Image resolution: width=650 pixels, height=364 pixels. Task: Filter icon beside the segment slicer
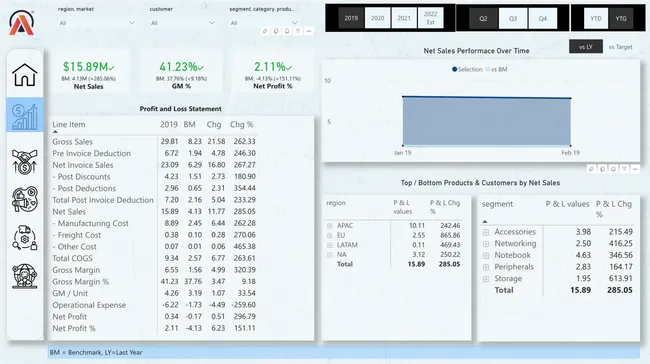point(298,31)
